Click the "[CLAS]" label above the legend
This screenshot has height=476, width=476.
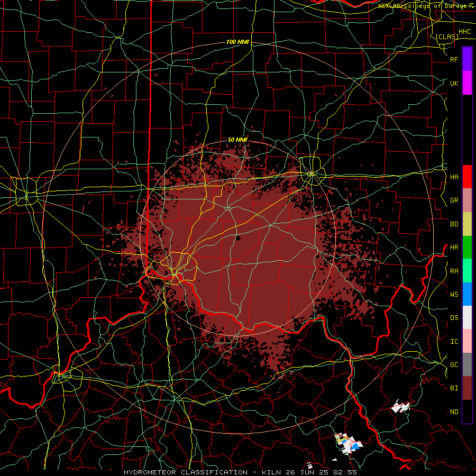[447, 36]
